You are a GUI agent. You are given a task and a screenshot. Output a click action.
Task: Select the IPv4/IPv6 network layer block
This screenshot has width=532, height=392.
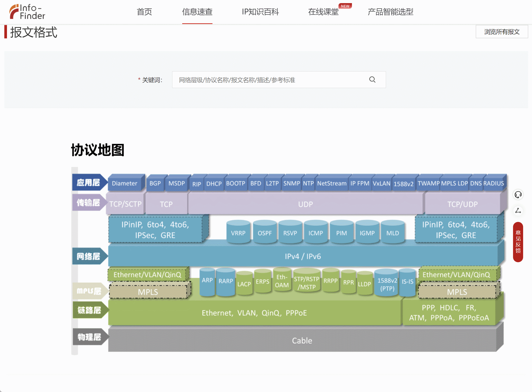[x=302, y=255]
